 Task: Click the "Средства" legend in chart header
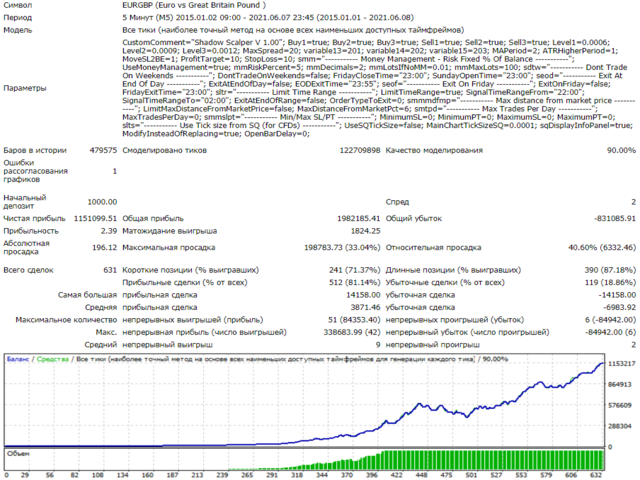pyautogui.click(x=53, y=359)
